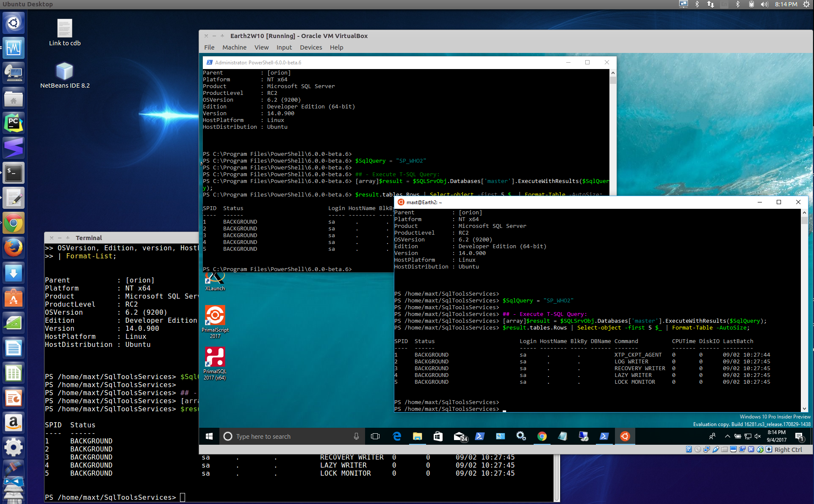Click 'Terminal' title of Ubuntu terminal window
The height and width of the screenshot is (504, 814).
89,238
